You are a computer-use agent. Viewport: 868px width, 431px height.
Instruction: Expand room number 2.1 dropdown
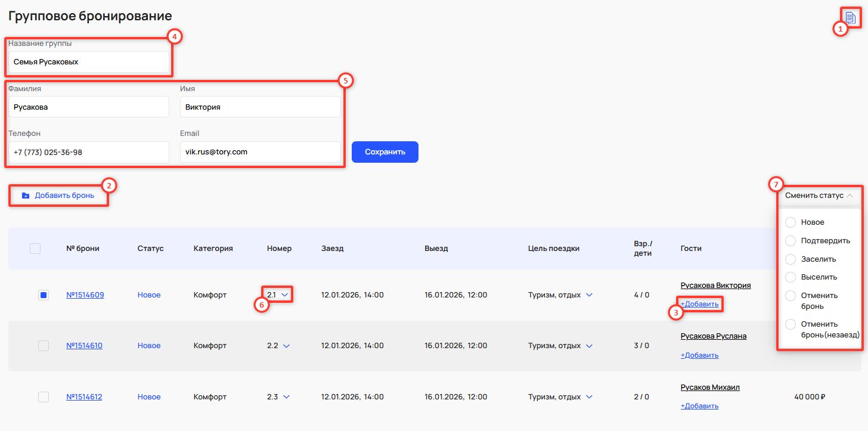click(284, 295)
